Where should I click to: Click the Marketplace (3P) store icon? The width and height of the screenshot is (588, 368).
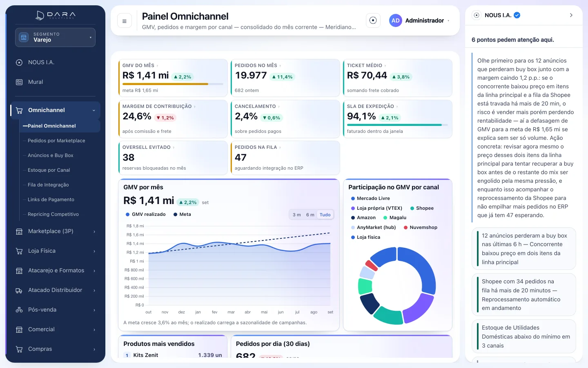[x=19, y=231]
